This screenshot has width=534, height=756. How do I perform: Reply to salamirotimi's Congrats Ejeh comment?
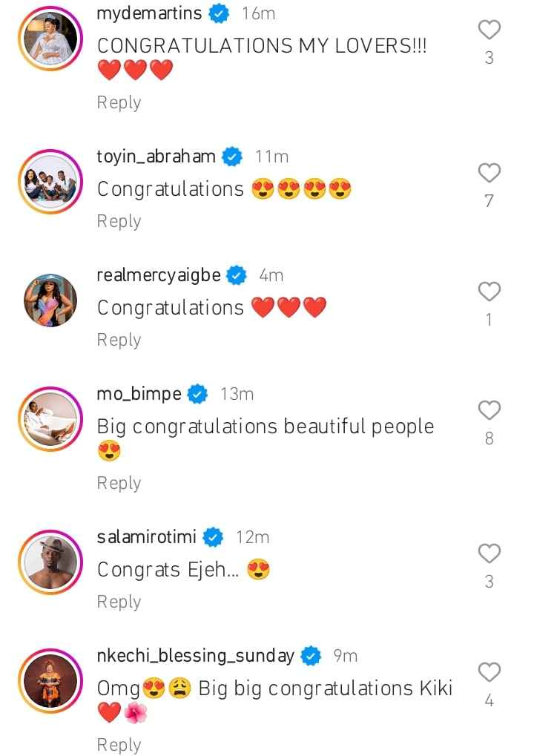(x=119, y=602)
